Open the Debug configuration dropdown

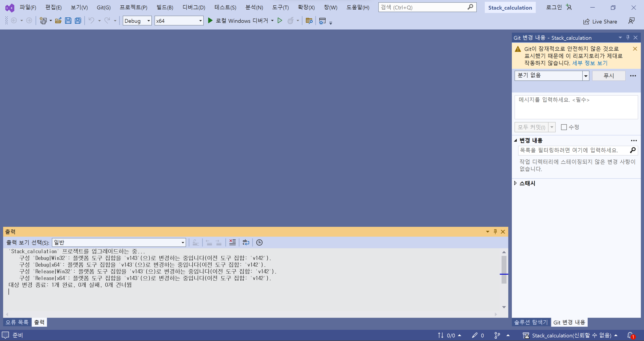[x=148, y=21]
